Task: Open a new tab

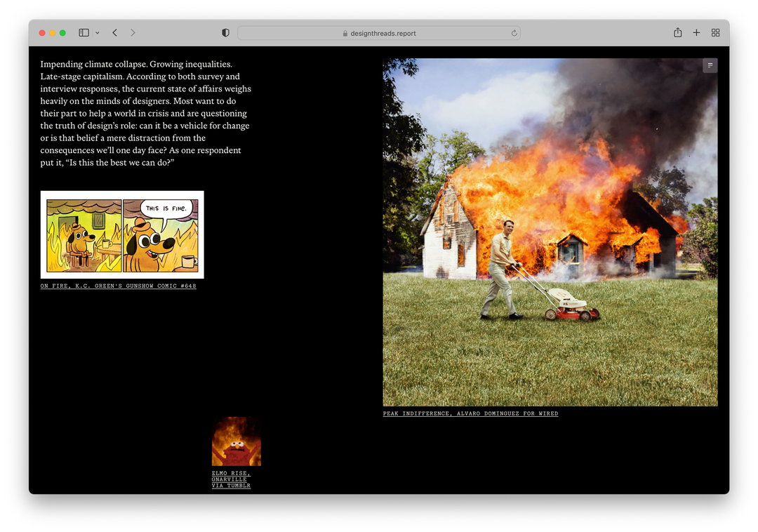Action: [696, 32]
